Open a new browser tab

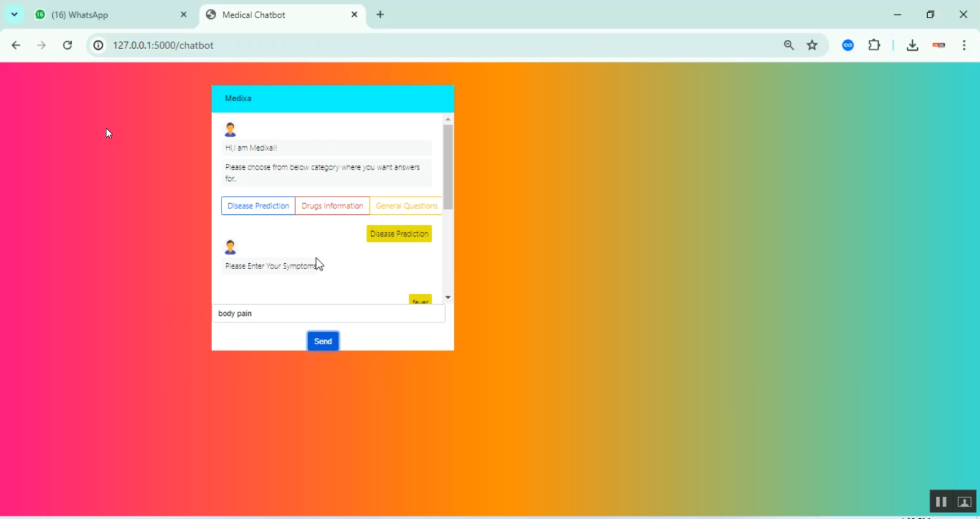coord(380,14)
